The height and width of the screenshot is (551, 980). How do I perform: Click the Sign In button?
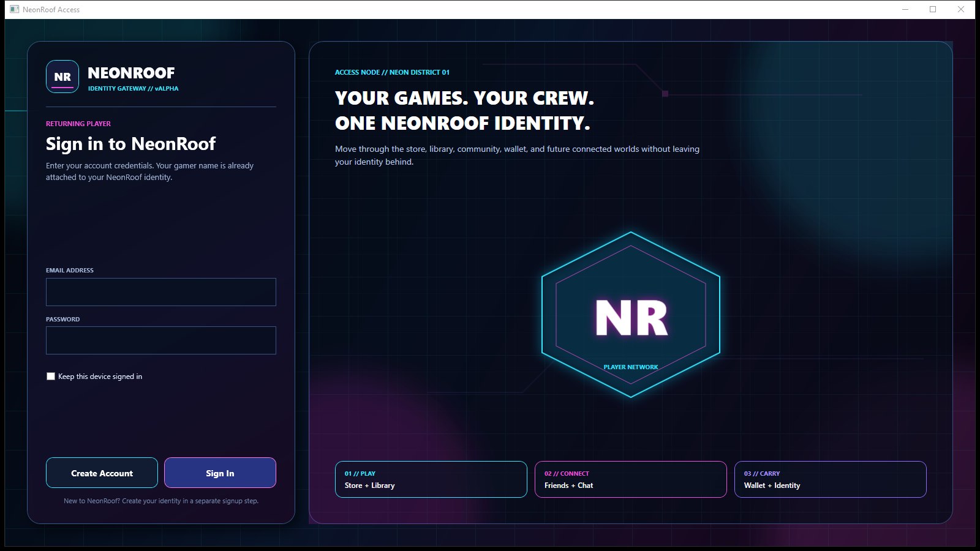click(x=220, y=473)
